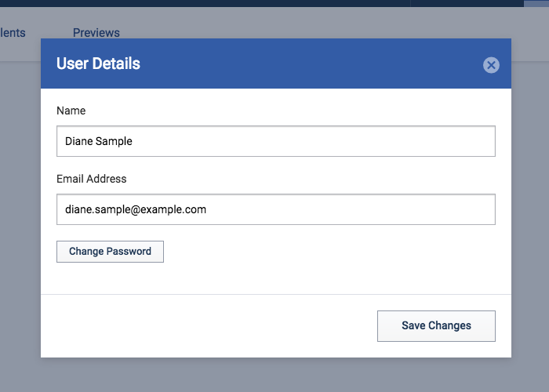Click the light-blue segment in top navigation bar
549x392 pixels.
(536, 3)
